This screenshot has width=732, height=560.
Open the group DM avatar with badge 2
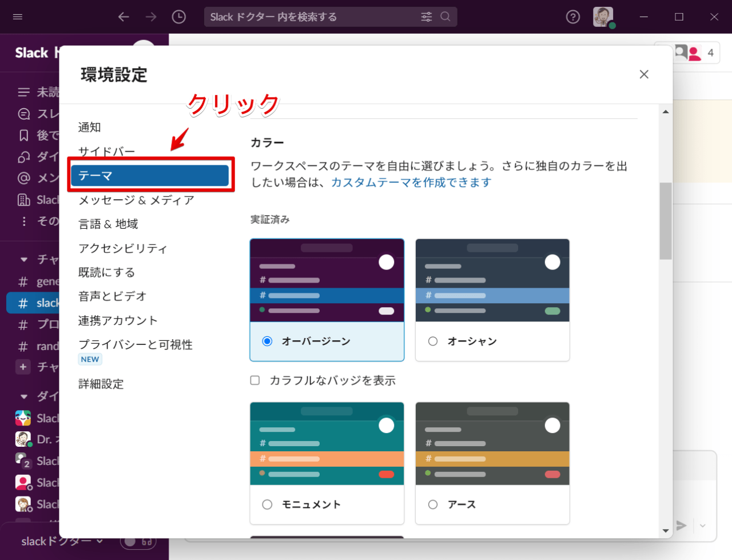click(x=23, y=461)
